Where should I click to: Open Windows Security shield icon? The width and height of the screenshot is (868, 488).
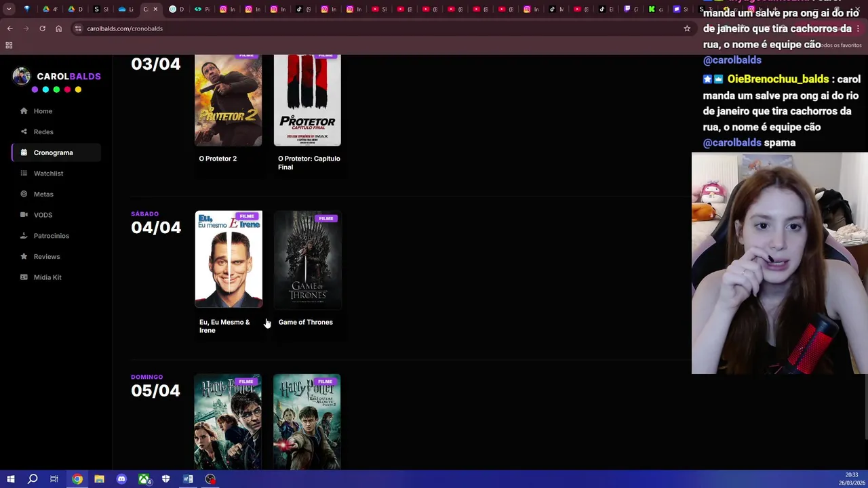[x=166, y=479]
